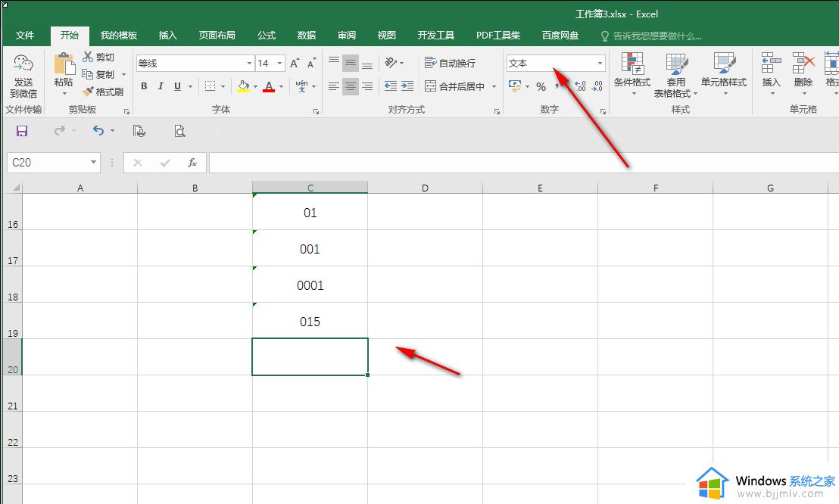839x504 pixels.
Task: Decrease decimal places
Action: 597,86
